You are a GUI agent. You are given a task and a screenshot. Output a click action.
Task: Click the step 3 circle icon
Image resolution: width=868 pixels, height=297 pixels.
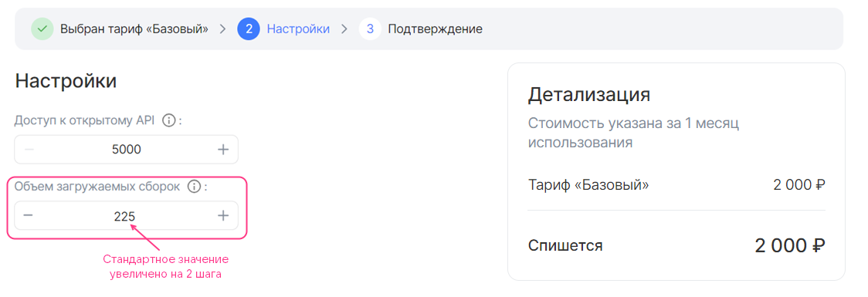(x=370, y=29)
